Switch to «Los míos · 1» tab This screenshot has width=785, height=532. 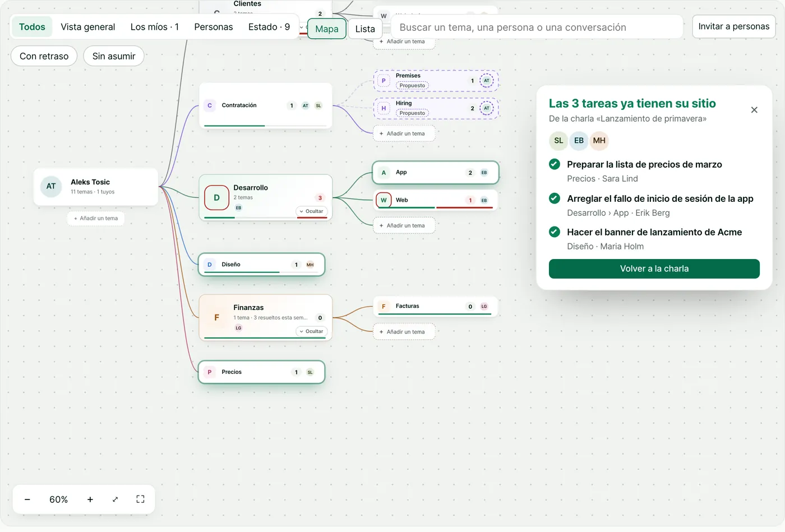pyautogui.click(x=155, y=27)
